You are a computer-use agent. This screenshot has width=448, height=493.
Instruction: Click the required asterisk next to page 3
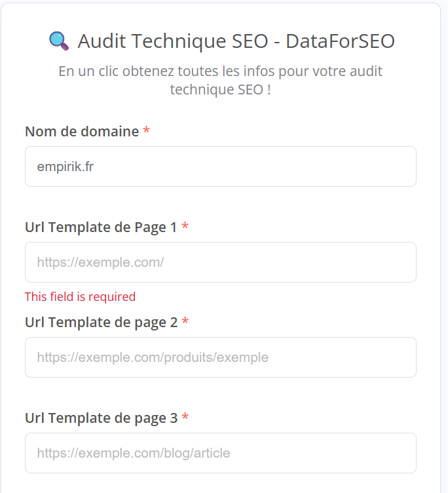click(x=185, y=418)
